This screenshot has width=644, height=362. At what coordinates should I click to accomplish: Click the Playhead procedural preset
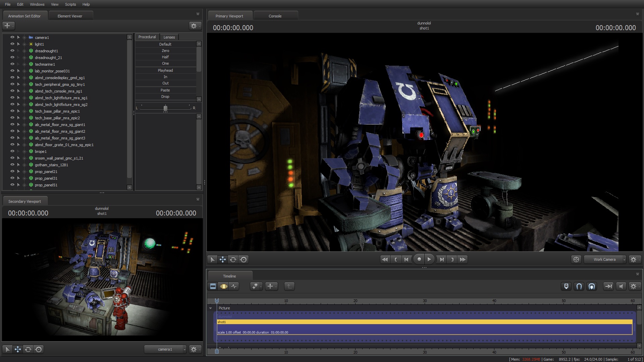point(165,70)
